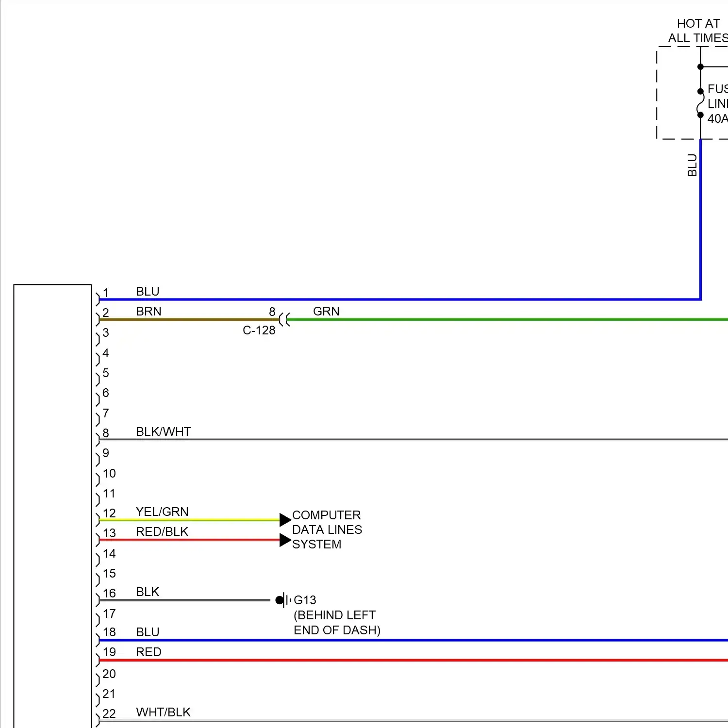
Task: Click pin number 11
Action: [x=109, y=493]
